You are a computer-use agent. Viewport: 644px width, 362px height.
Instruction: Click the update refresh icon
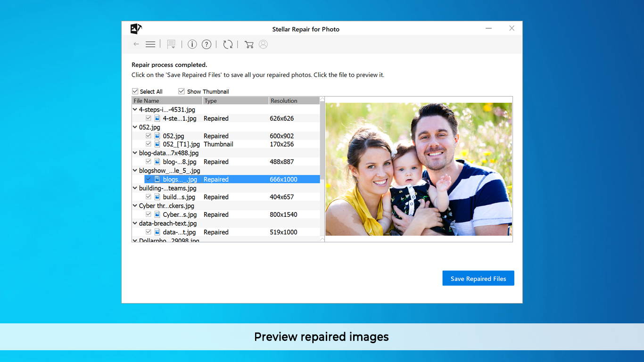tap(228, 44)
